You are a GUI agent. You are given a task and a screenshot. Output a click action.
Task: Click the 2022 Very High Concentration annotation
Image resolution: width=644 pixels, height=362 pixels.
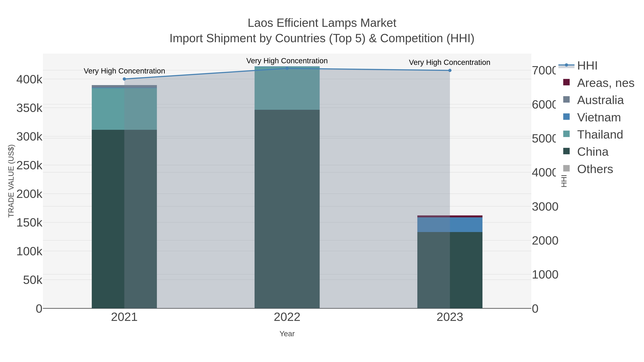point(287,61)
